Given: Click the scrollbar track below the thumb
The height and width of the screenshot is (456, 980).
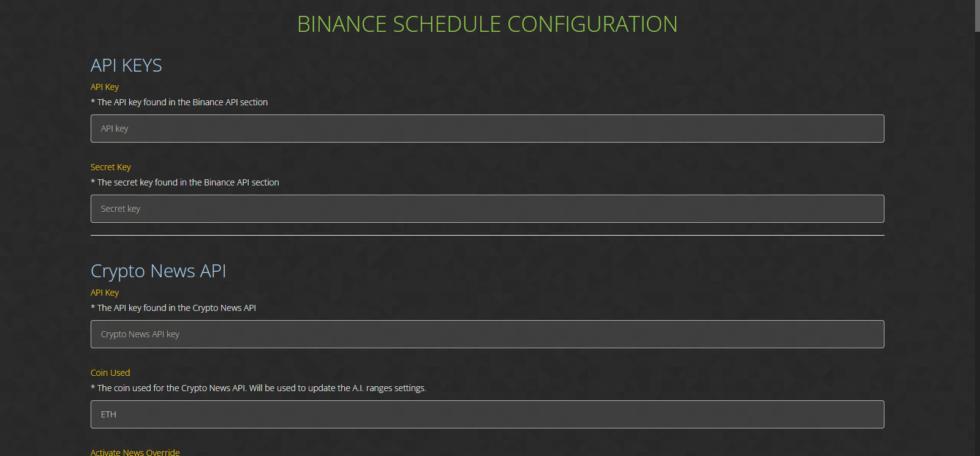Looking at the screenshot, I should [977, 245].
